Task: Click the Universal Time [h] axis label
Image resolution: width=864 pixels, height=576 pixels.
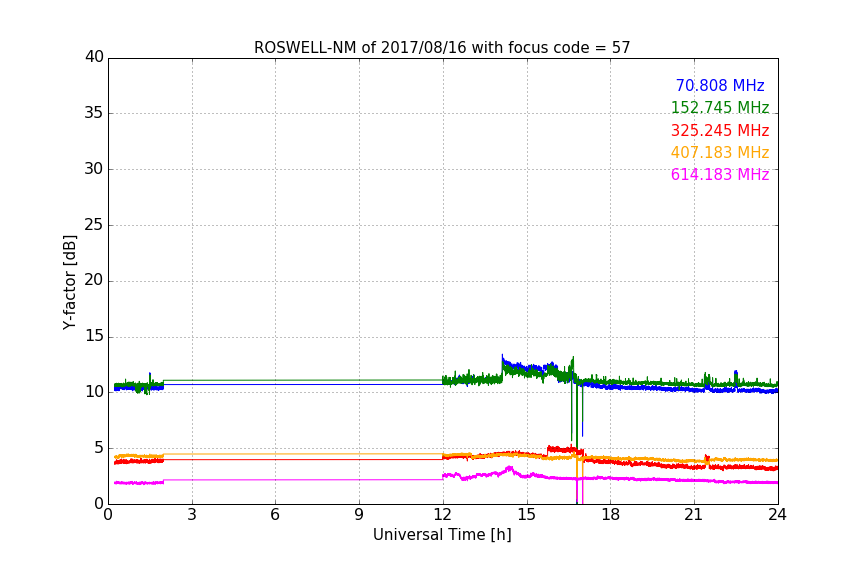Action: [x=442, y=535]
